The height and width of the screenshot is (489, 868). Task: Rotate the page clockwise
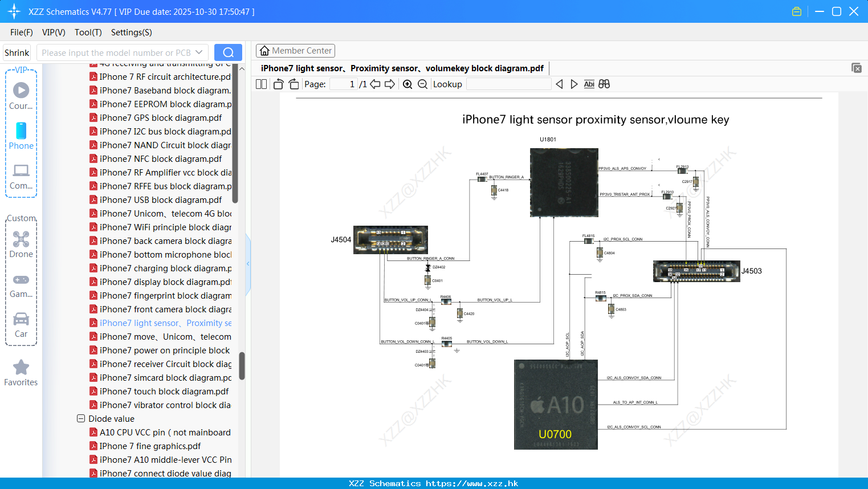point(294,84)
